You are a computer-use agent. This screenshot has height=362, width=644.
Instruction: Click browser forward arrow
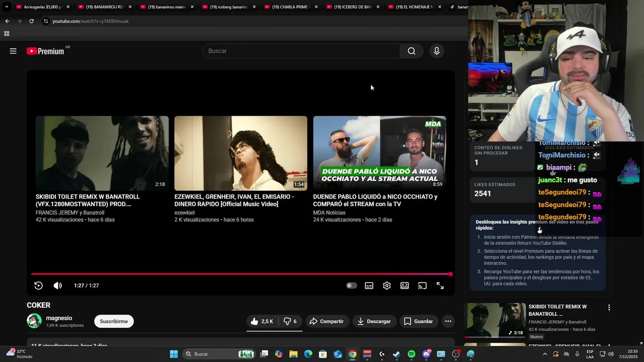point(19,21)
